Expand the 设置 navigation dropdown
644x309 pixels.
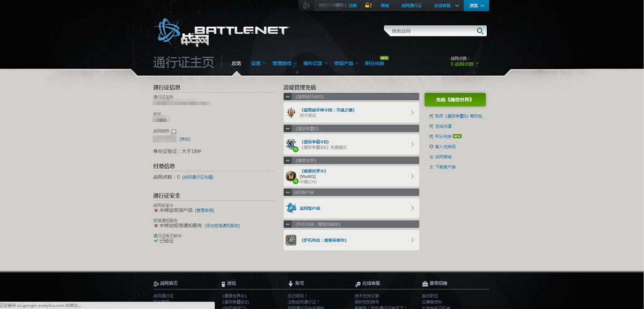(258, 63)
